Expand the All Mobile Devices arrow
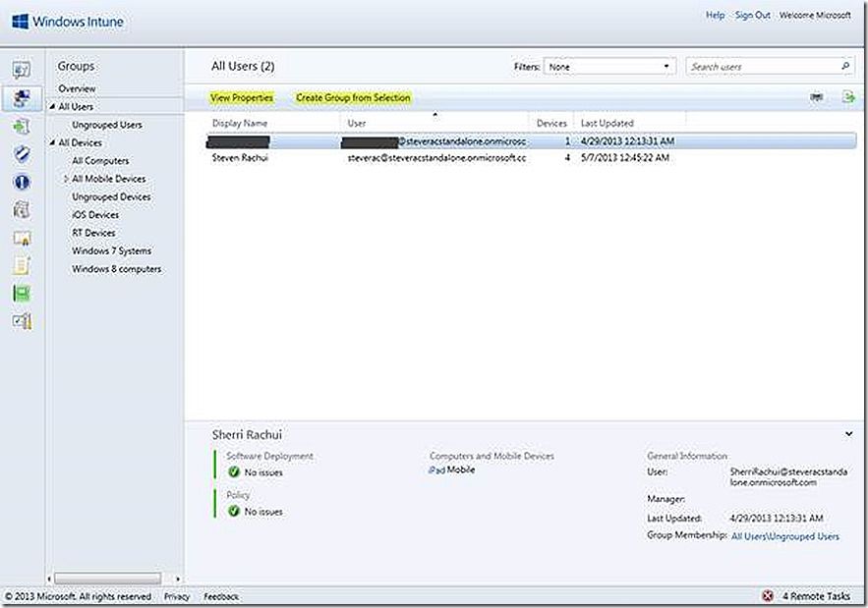This screenshot has height=608, width=868. (x=66, y=179)
